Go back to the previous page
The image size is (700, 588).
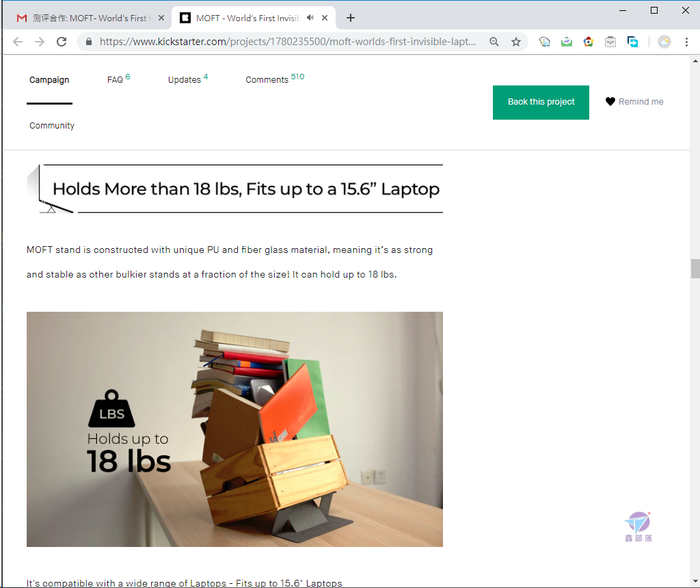point(18,42)
